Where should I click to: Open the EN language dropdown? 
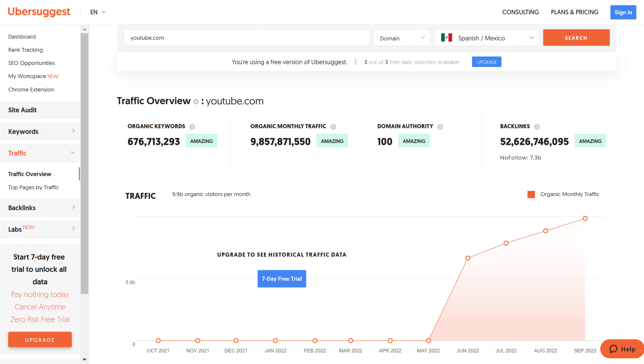(98, 12)
